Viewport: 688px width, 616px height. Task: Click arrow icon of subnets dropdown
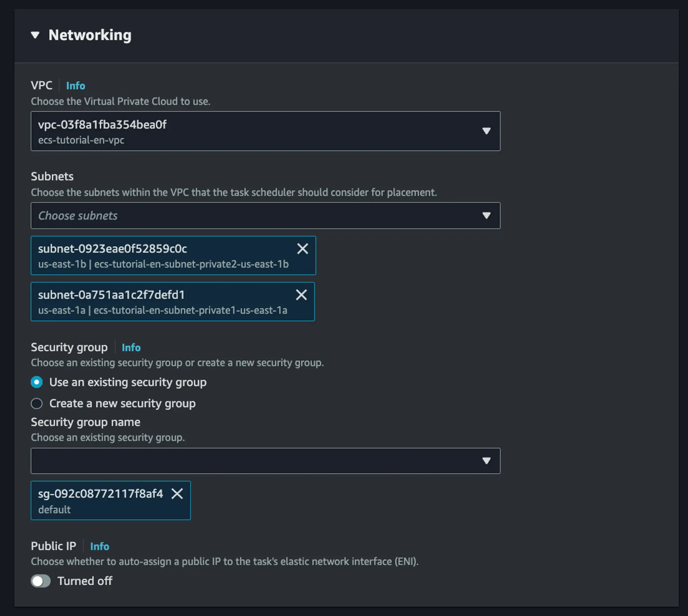coord(486,215)
